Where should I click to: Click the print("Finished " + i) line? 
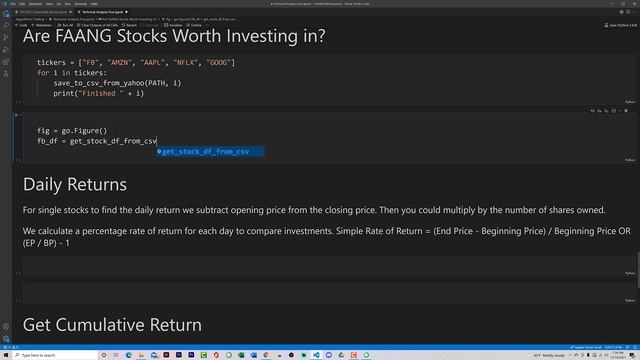click(x=98, y=93)
